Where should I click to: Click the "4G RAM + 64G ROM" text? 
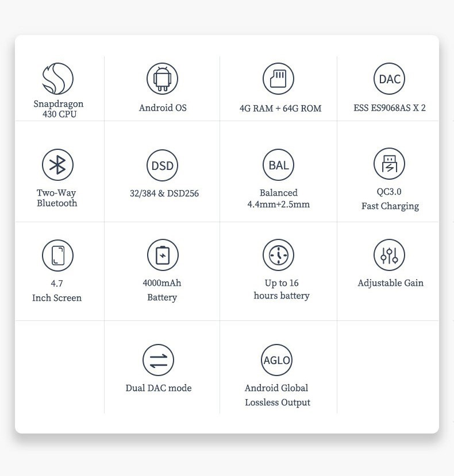point(280,108)
